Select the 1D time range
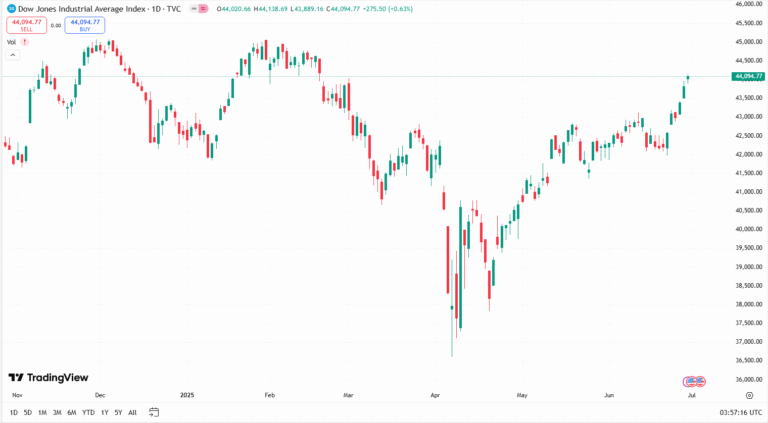The image size is (768, 423). point(13,412)
